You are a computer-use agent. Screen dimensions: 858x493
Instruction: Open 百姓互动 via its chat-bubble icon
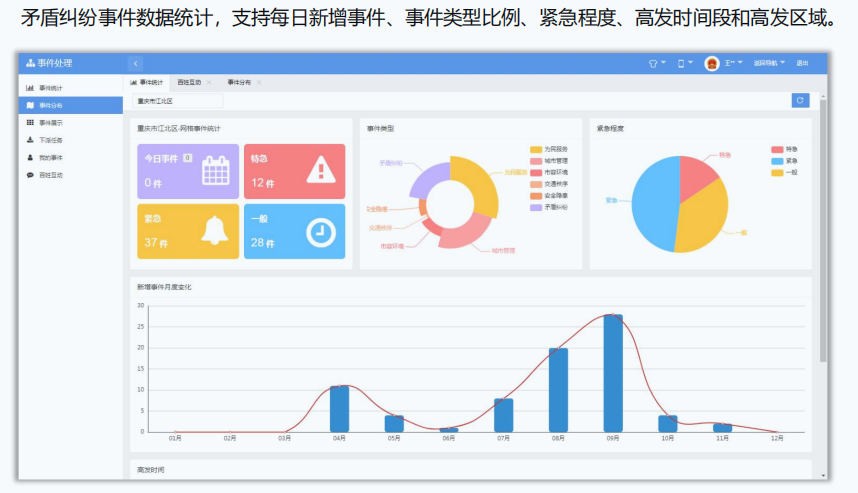pos(30,175)
